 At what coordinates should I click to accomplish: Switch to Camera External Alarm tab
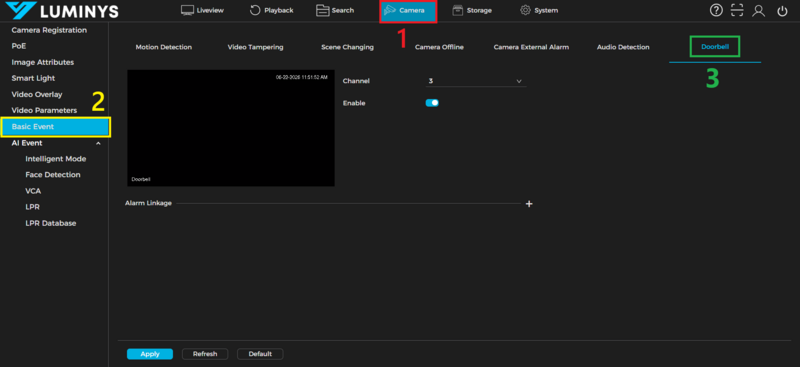click(531, 47)
